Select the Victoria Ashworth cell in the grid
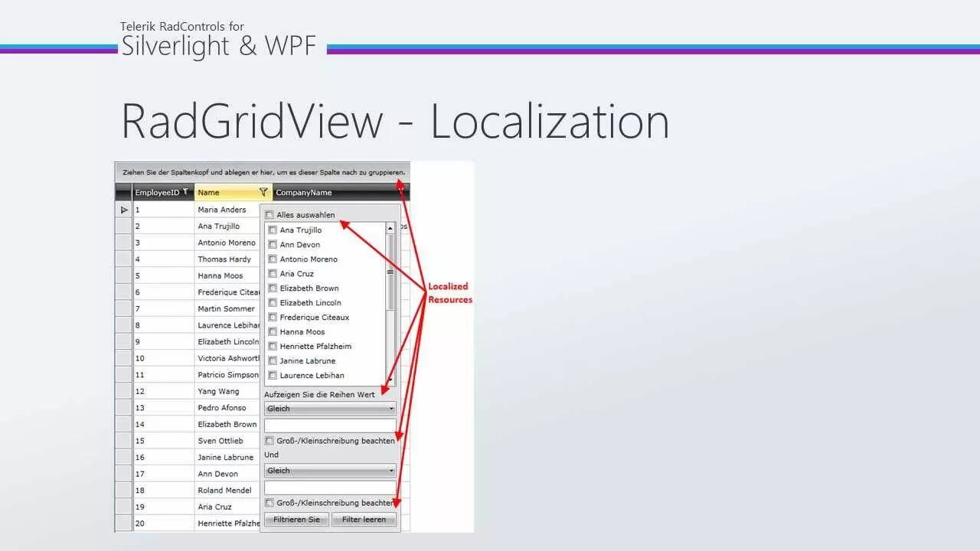Image resolution: width=980 pixels, height=551 pixels. point(227,358)
